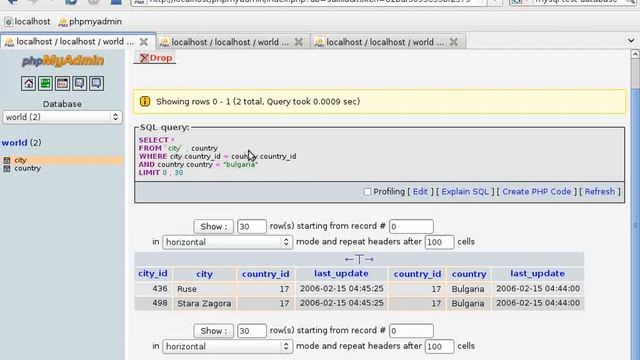Click upper starting record field
Screen dimensions: 640x360
click(x=411, y=227)
